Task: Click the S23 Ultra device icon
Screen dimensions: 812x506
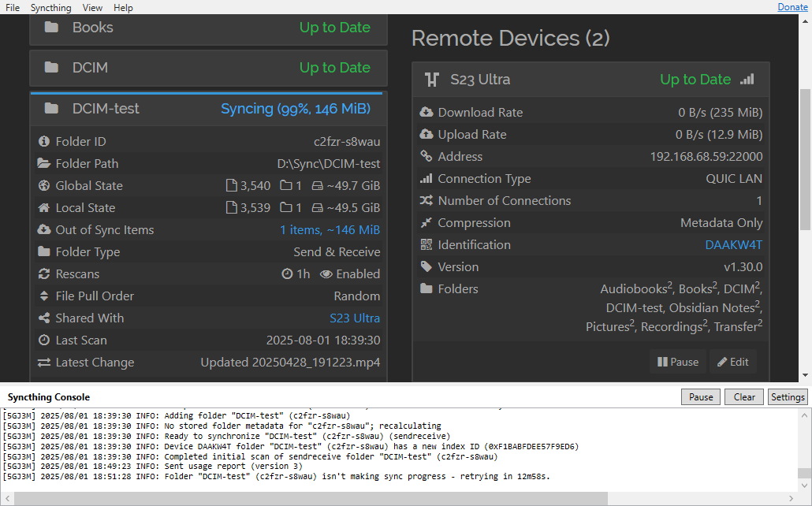Action: tap(432, 80)
